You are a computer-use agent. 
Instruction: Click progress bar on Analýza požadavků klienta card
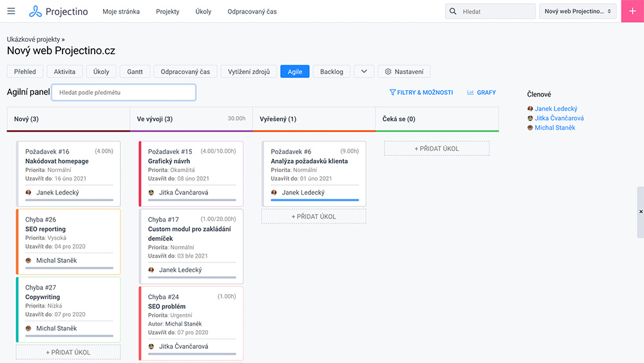pos(315,201)
